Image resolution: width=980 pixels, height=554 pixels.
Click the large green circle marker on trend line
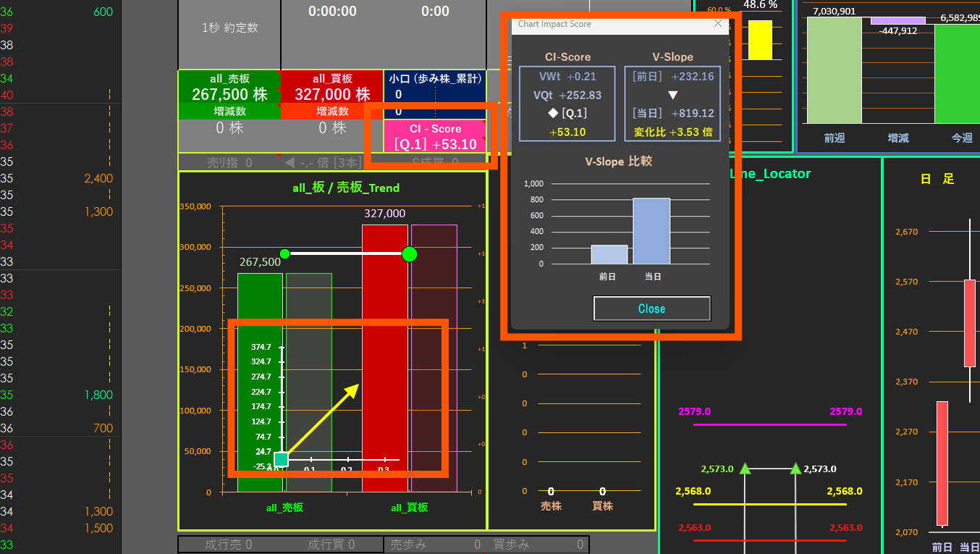pos(410,254)
